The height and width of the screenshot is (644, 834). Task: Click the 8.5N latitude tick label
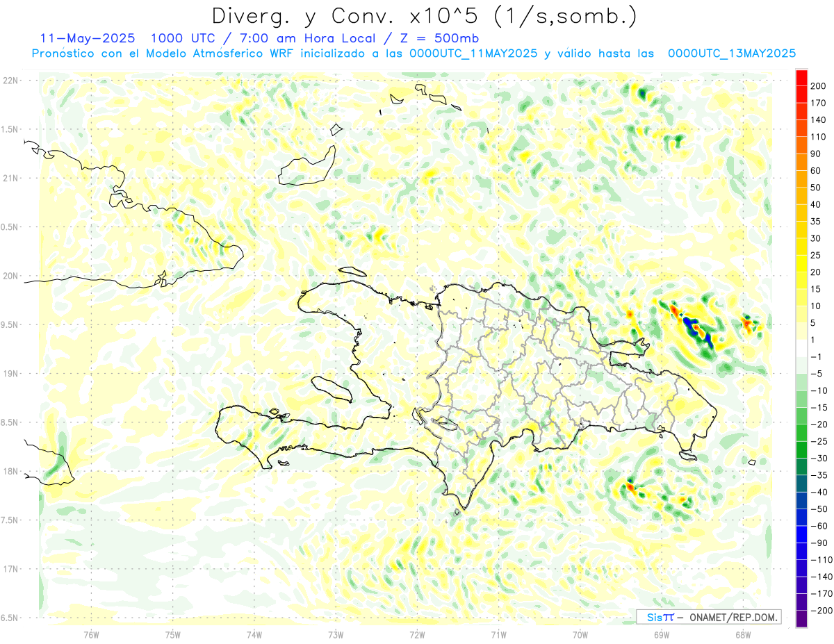(x=10, y=422)
